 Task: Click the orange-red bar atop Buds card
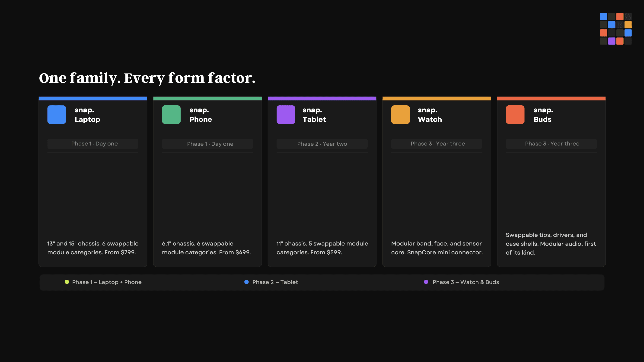[x=551, y=99]
